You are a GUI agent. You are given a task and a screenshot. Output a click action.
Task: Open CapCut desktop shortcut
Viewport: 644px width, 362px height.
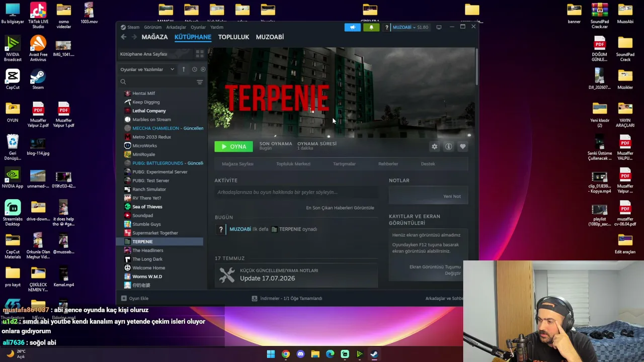coord(13,79)
